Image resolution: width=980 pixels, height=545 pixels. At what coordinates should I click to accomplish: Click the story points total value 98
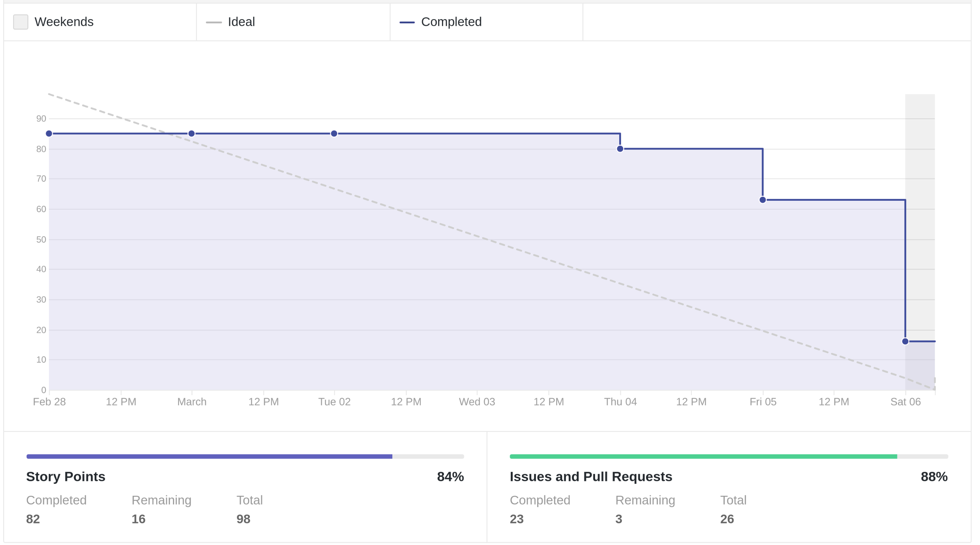[243, 519]
